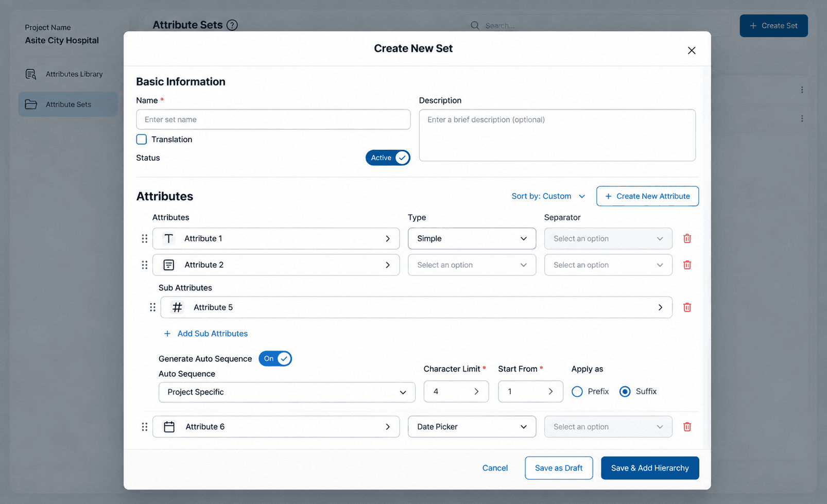The image size is (827, 504).
Task: Open Attribute 2 Type select an option dropdown
Action: click(472, 265)
